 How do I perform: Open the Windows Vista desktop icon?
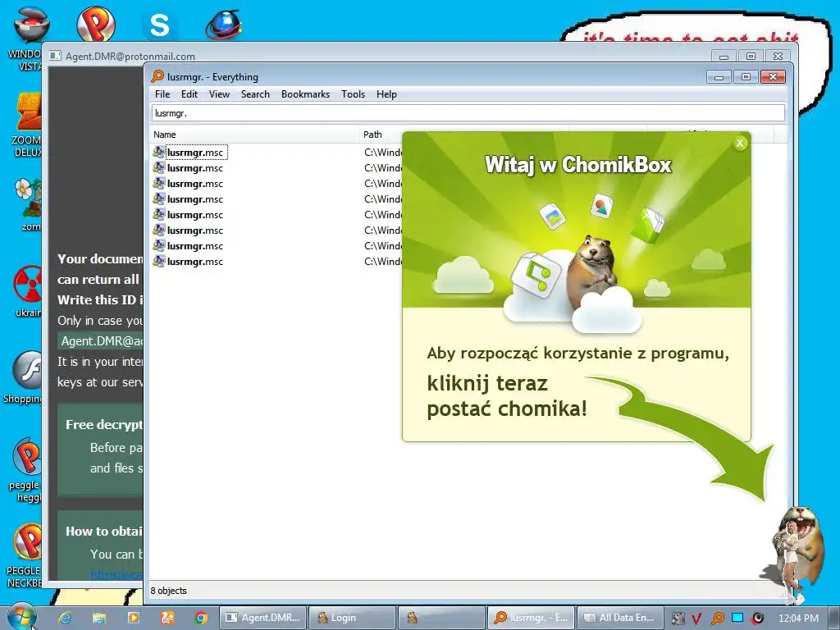click(x=30, y=27)
